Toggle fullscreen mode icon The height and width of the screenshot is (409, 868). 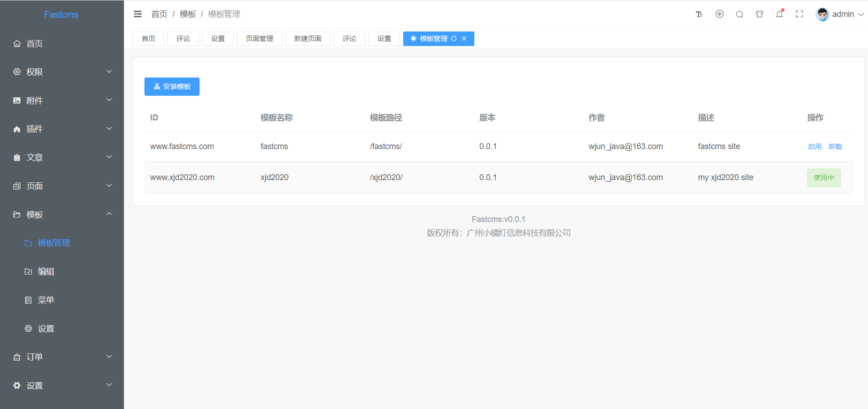pyautogui.click(x=799, y=14)
